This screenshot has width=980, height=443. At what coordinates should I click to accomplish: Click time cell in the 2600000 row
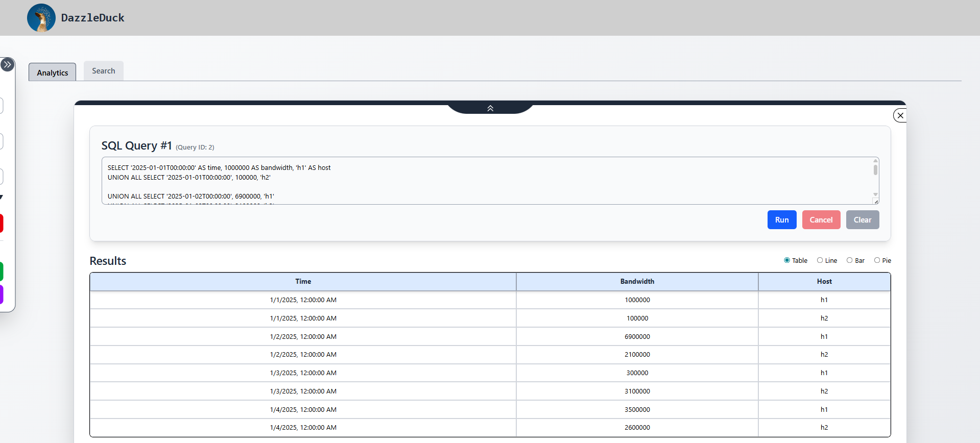coord(303,428)
